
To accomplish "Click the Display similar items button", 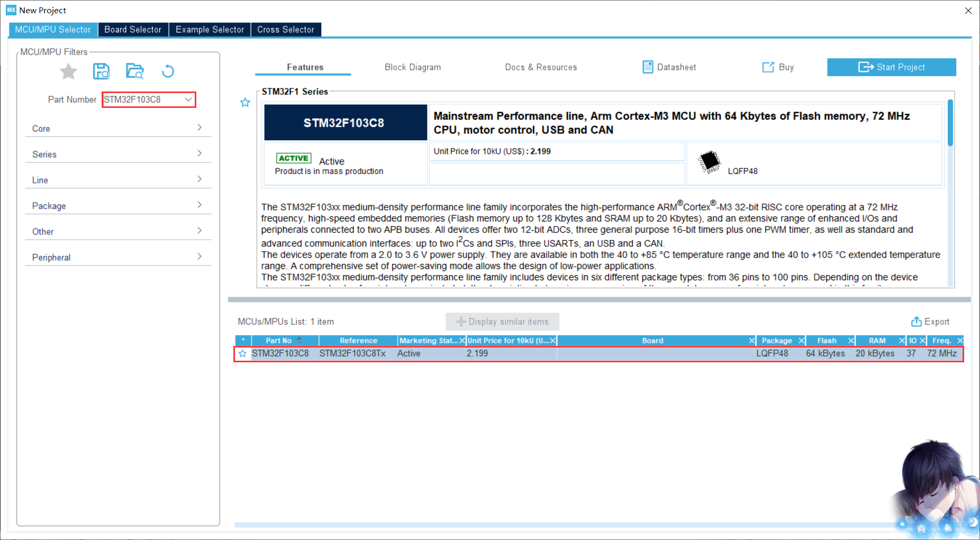I will click(502, 322).
